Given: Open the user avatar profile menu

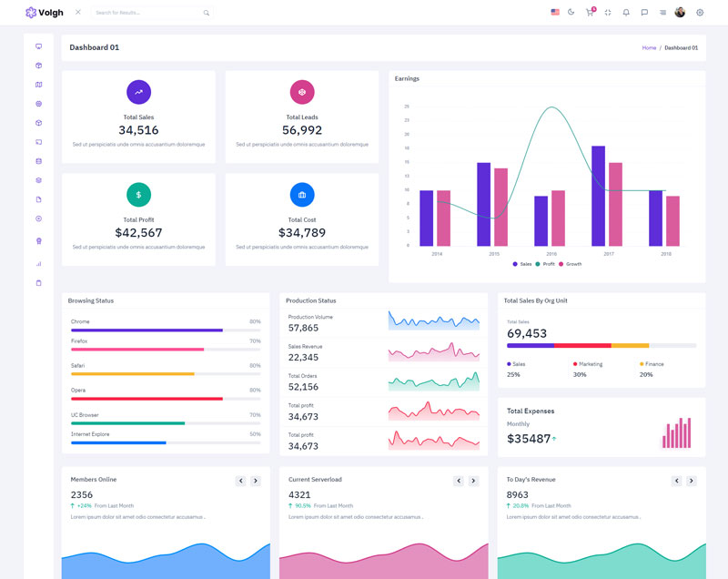Looking at the screenshot, I should coord(680,13).
